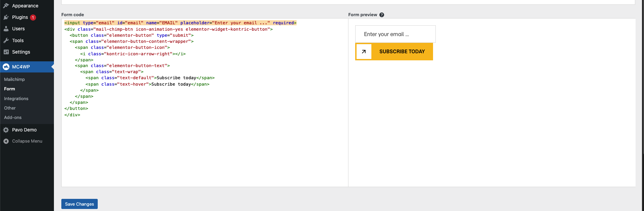Image resolution: width=644 pixels, height=211 pixels.
Task: Click the highlighted input line in form code
Action: [x=180, y=23]
